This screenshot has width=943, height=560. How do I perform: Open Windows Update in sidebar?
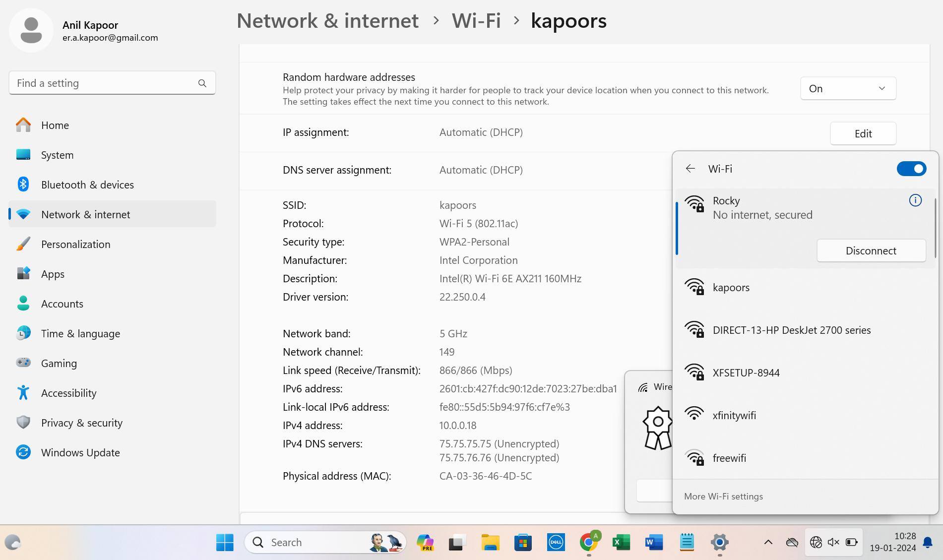(80, 452)
